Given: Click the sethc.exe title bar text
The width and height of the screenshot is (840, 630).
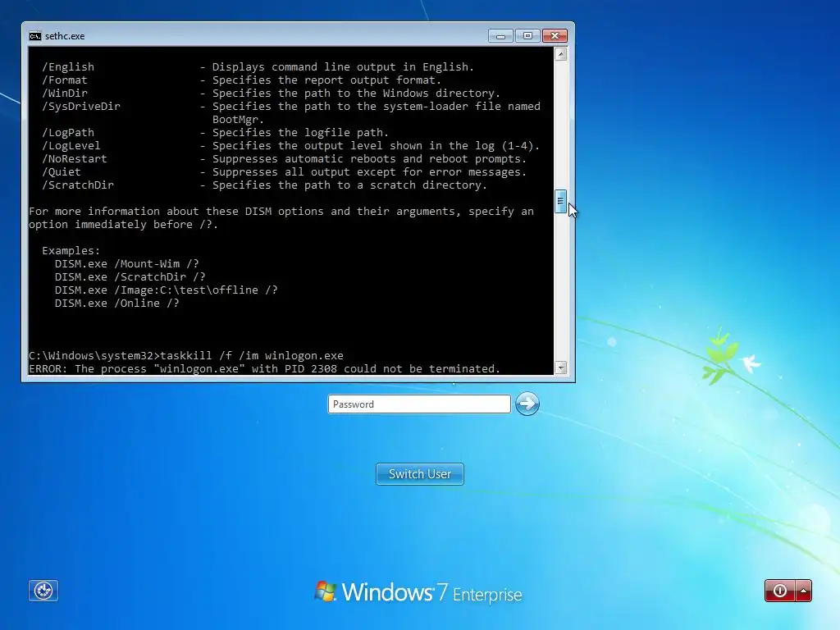Looking at the screenshot, I should click(65, 36).
